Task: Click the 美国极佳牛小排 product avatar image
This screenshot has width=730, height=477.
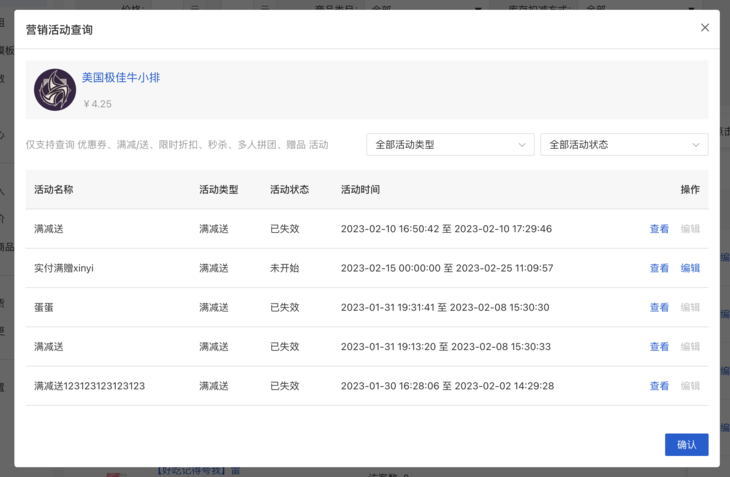Action: pyautogui.click(x=55, y=90)
